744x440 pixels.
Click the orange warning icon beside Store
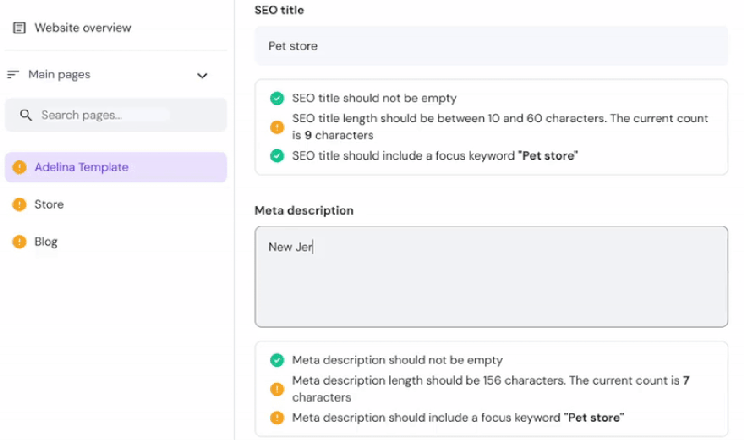(19, 205)
